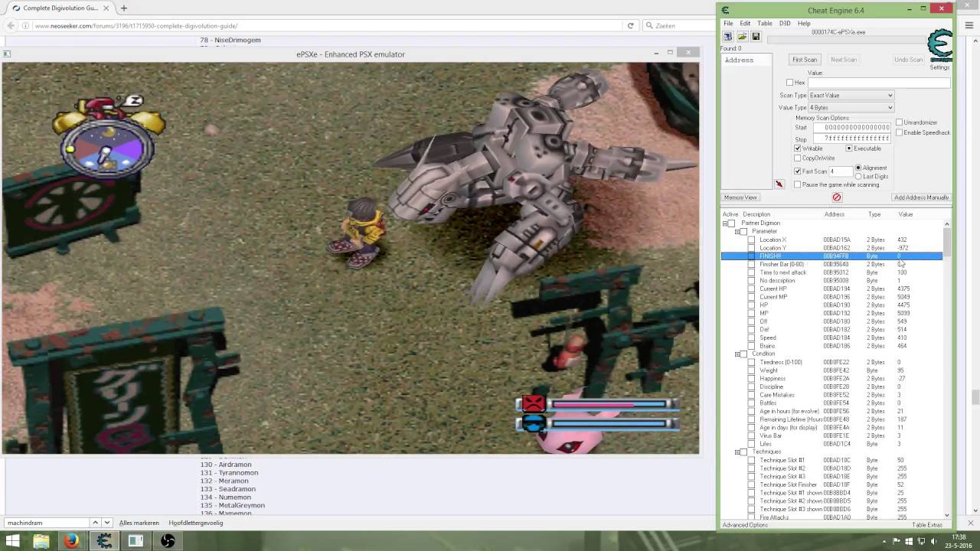The image size is (980, 551).
Task: Open Advanced Options
Action: 745,525
